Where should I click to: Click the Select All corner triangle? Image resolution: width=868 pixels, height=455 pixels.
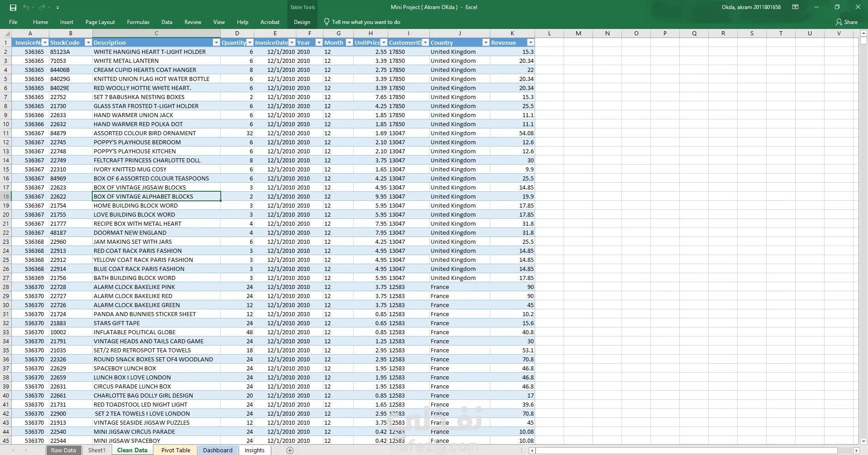(x=7, y=33)
